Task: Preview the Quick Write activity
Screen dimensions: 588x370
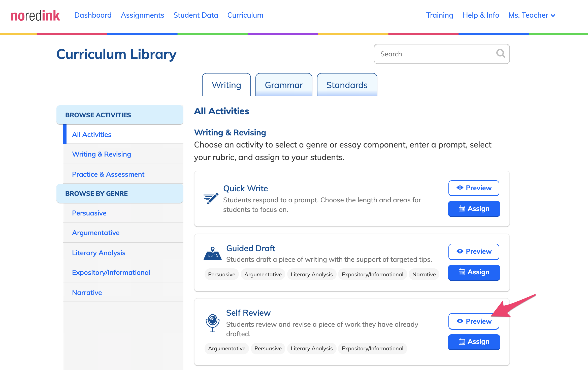Action: 474,188
